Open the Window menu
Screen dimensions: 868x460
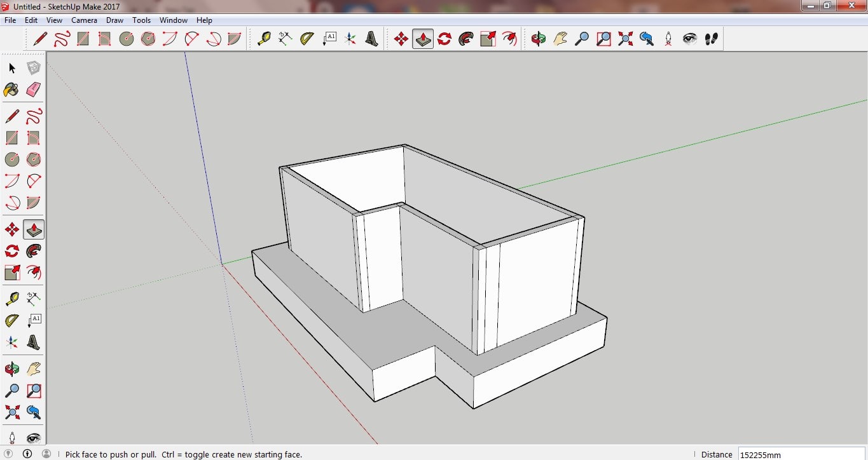(x=174, y=20)
